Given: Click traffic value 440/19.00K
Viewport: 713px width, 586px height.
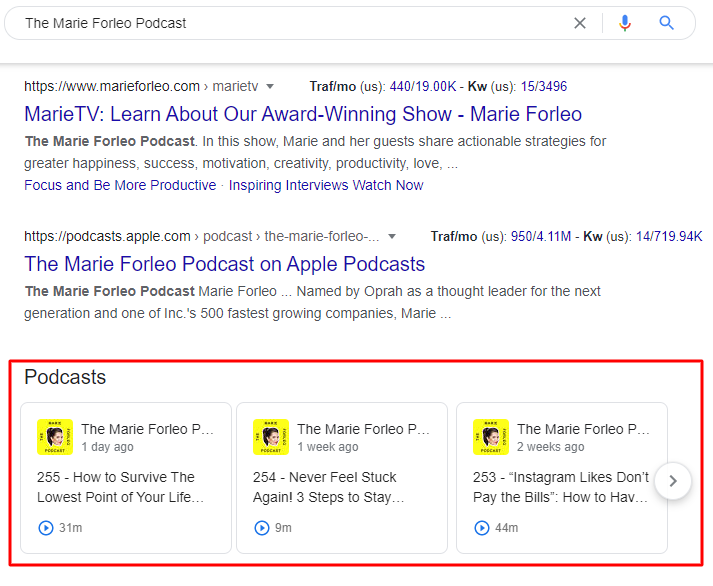Looking at the screenshot, I should tap(423, 86).
